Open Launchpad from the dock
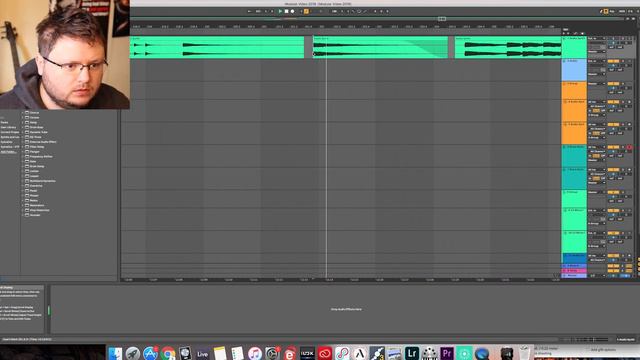Viewport: 640px width, 360px height. click(x=133, y=353)
